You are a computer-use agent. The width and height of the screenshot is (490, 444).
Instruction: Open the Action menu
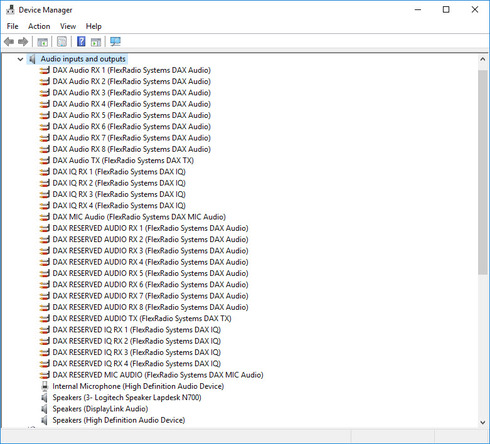click(x=39, y=26)
